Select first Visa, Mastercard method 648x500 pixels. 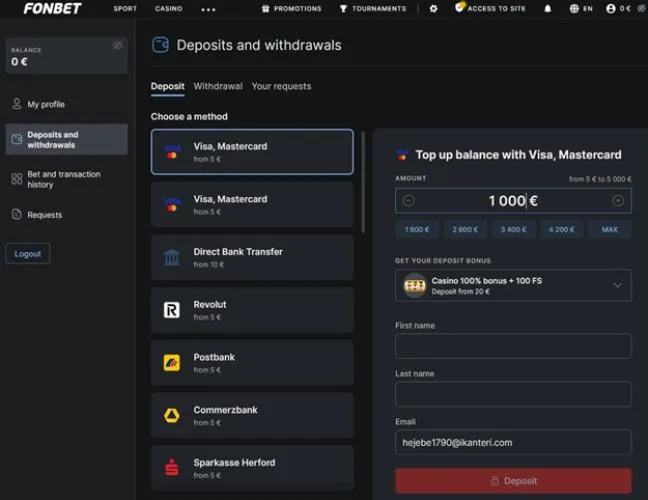point(252,152)
